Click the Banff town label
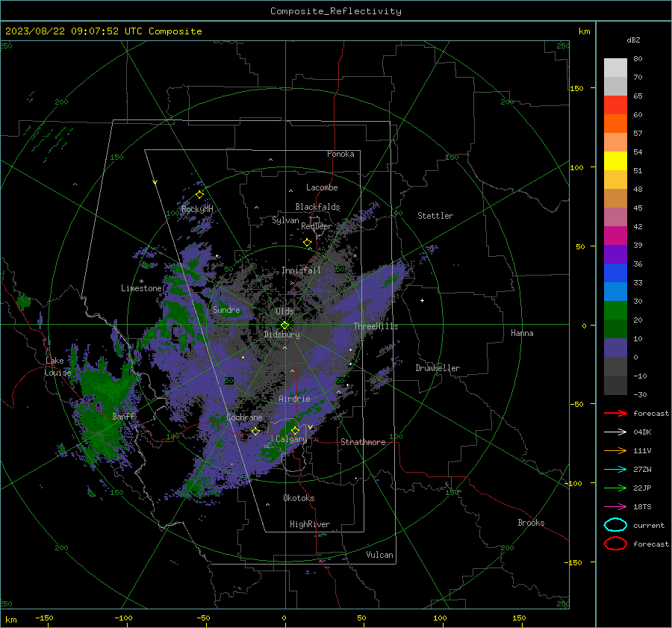The height and width of the screenshot is (628, 672). pyautogui.click(x=123, y=416)
